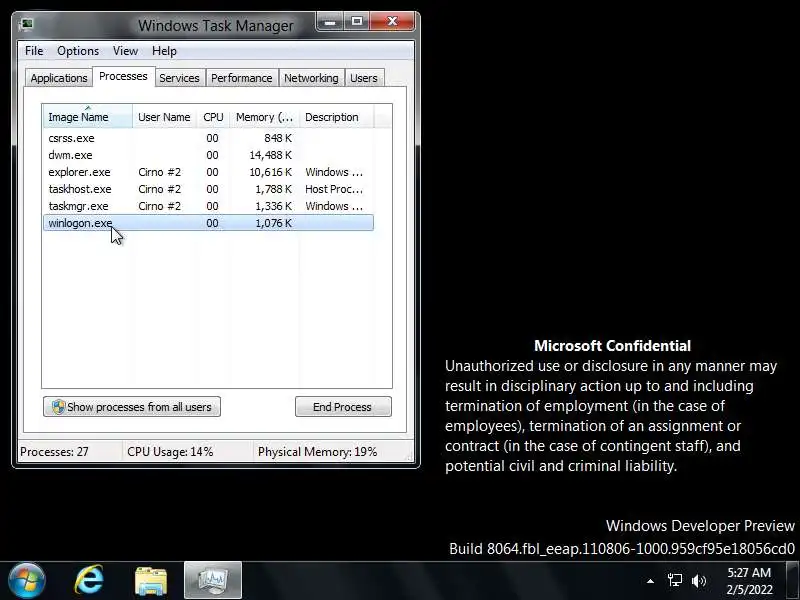This screenshot has height=600, width=800.
Task: Sort processes by CPU column header
Action: click(213, 117)
